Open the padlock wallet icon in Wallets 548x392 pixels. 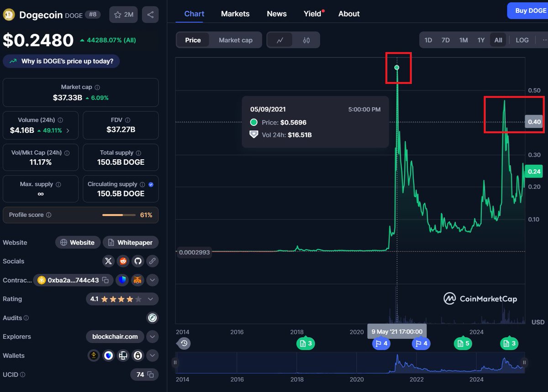click(137, 355)
